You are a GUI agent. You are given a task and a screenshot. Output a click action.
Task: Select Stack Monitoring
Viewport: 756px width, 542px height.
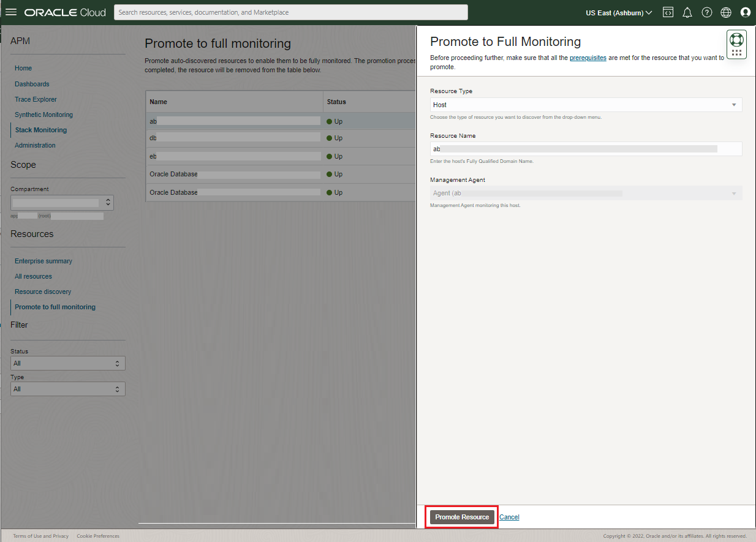tap(41, 130)
